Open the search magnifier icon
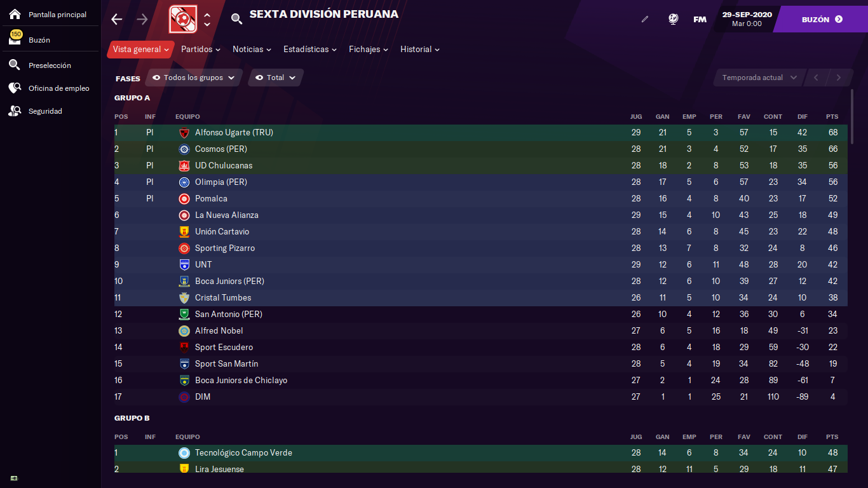868x488 pixels. pyautogui.click(x=236, y=19)
